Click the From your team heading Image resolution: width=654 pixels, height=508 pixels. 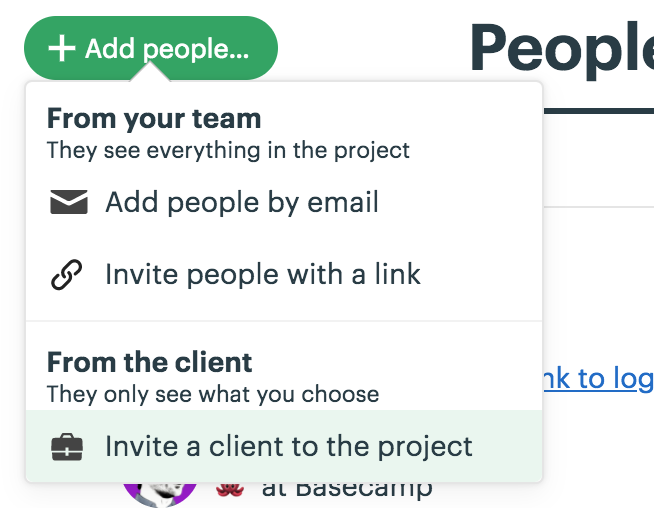coord(154,119)
